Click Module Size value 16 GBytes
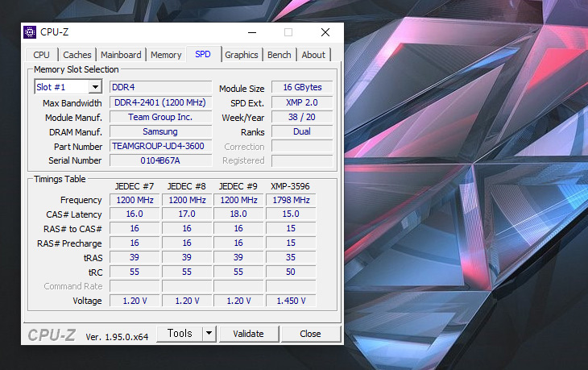 click(x=302, y=87)
